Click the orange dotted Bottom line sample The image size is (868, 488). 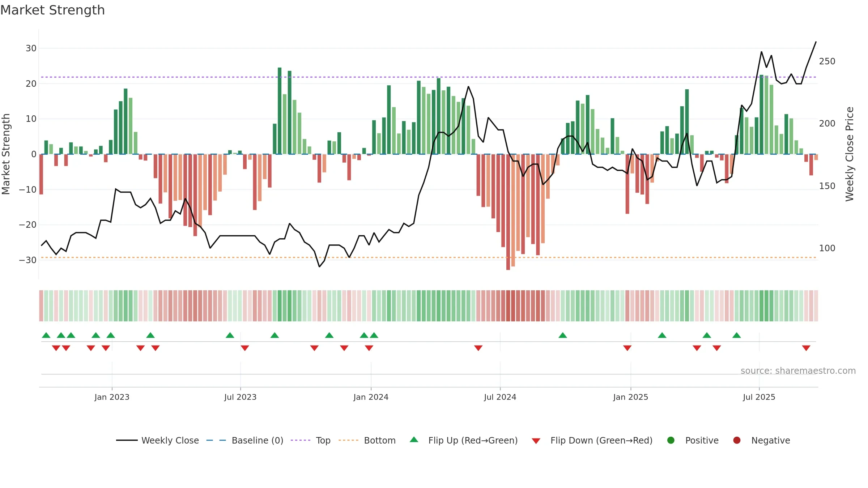(x=349, y=440)
